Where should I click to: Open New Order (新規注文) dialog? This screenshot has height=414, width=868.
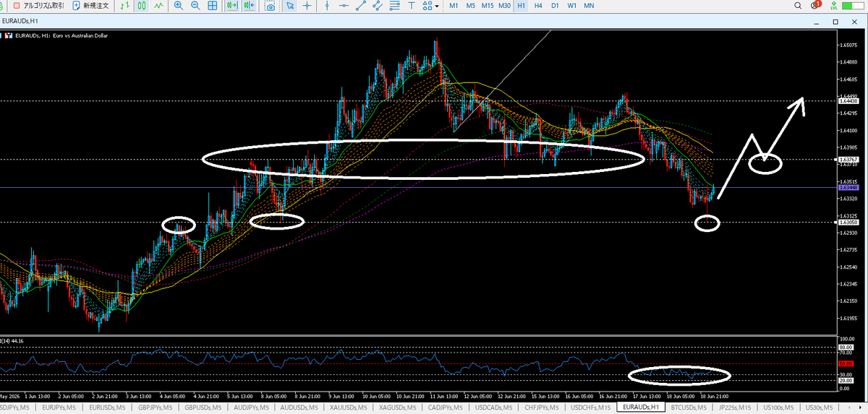pyautogui.click(x=90, y=6)
